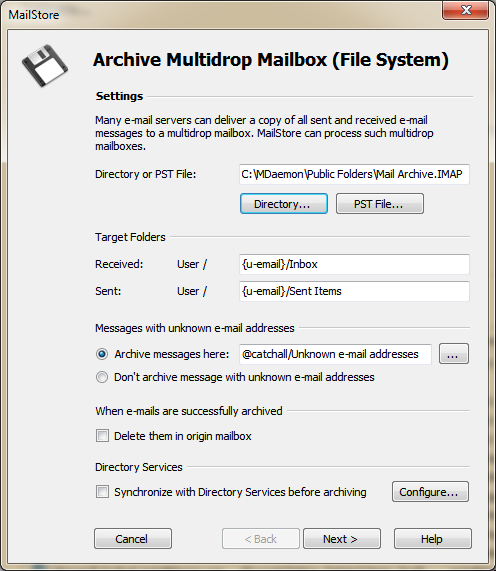Click the MailStore title bar text
Screen dimensions: 496x571
(x=34, y=15)
